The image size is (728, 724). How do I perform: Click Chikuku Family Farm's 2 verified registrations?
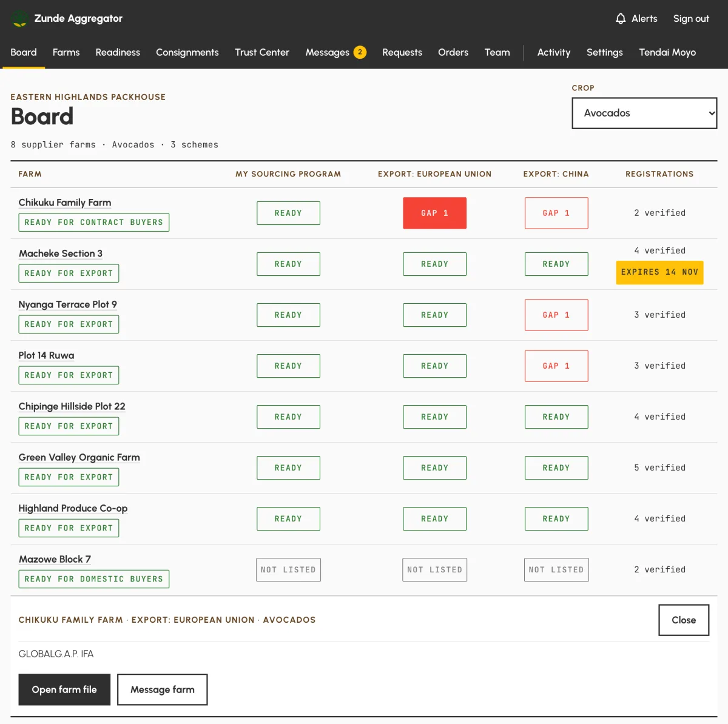pyautogui.click(x=659, y=213)
